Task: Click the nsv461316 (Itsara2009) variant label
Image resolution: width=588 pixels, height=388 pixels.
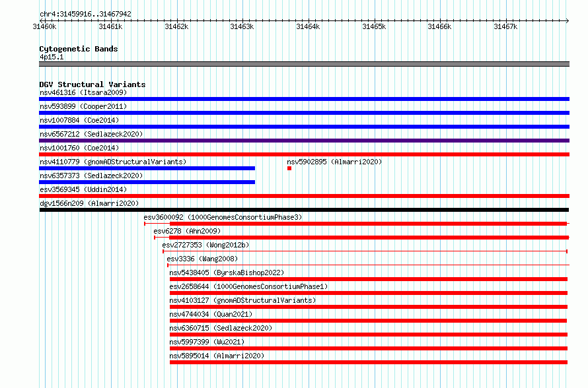Action: click(x=83, y=92)
